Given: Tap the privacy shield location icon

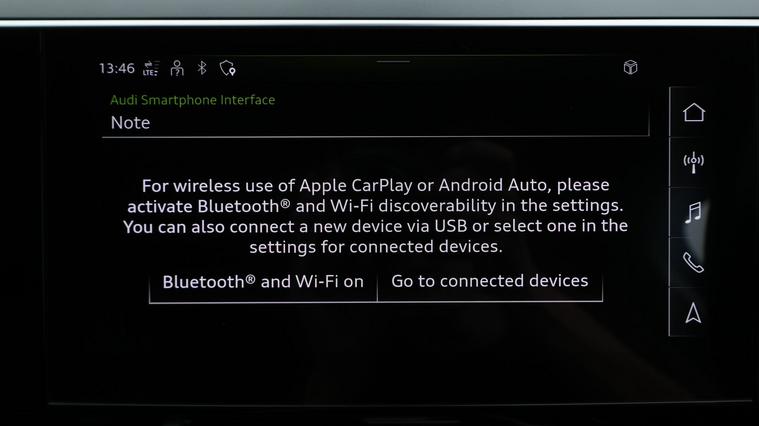Looking at the screenshot, I should tap(228, 68).
